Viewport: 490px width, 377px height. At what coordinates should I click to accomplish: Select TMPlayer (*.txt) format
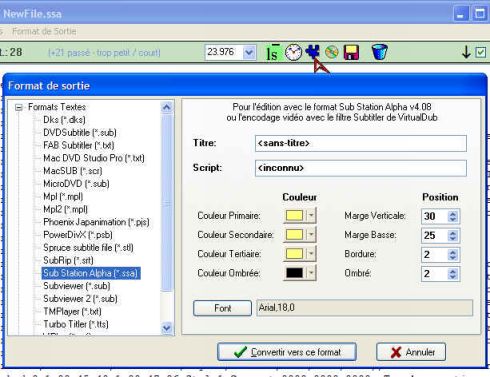72,311
